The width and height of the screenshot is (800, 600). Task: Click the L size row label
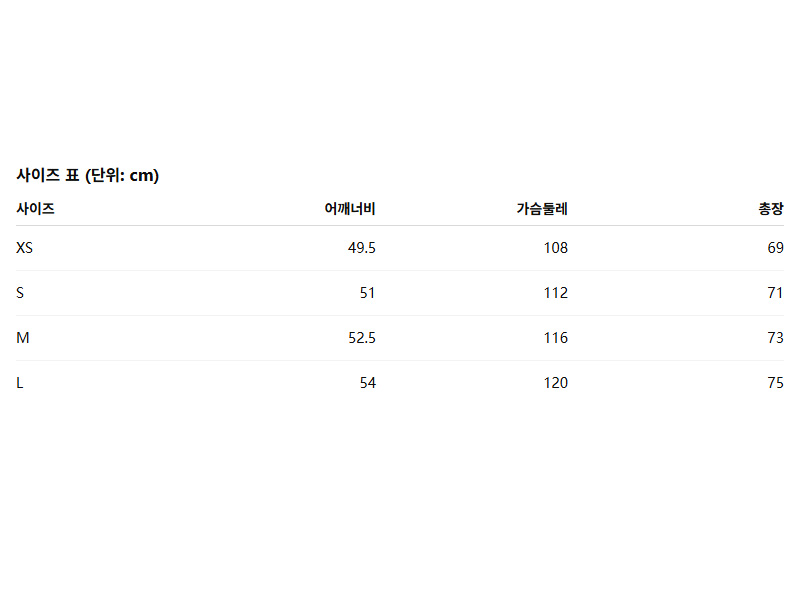pyautogui.click(x=20, y=383)
